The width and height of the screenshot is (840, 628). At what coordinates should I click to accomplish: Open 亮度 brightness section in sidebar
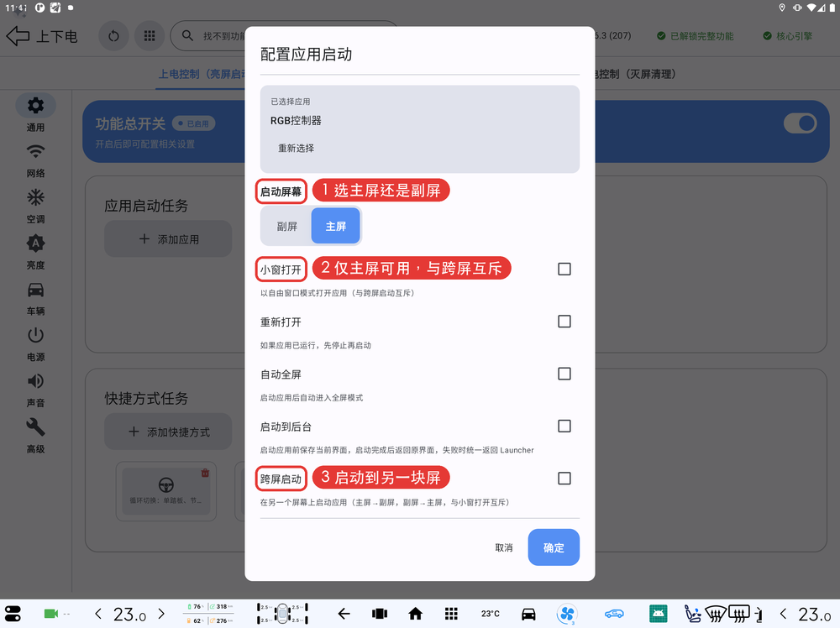[x=35, y=252]
